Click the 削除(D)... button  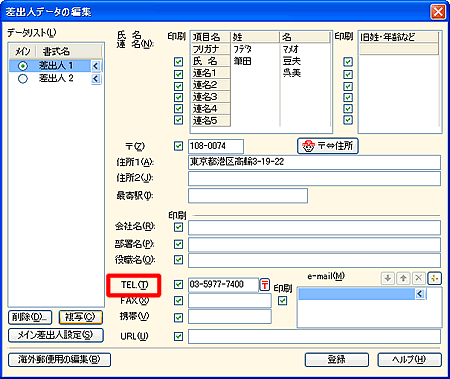[x=30, y=317]
